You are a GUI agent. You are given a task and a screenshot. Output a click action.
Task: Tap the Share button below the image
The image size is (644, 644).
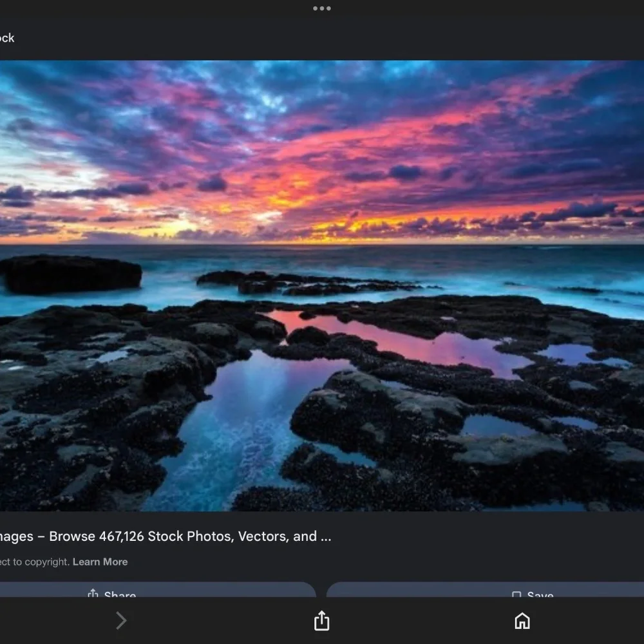(158, 590)
